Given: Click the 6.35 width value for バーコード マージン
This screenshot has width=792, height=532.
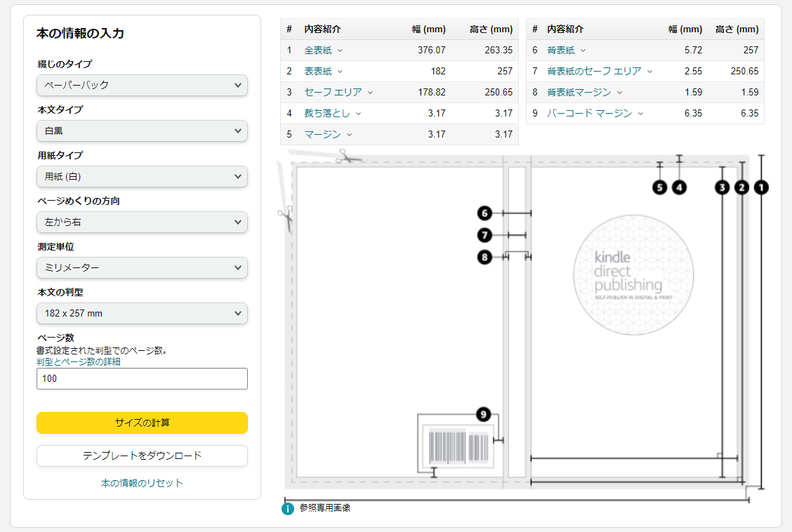Looking at the screenshot, I should point(693,114).
